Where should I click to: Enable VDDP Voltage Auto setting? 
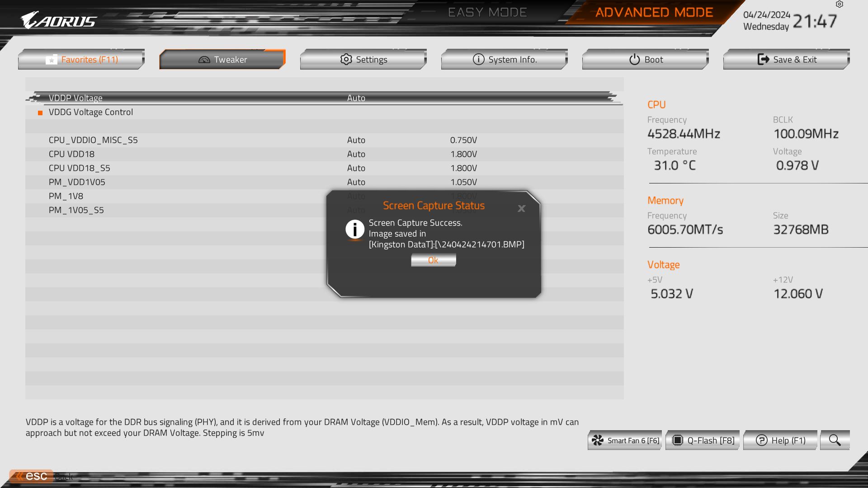(x=356, y=97)
